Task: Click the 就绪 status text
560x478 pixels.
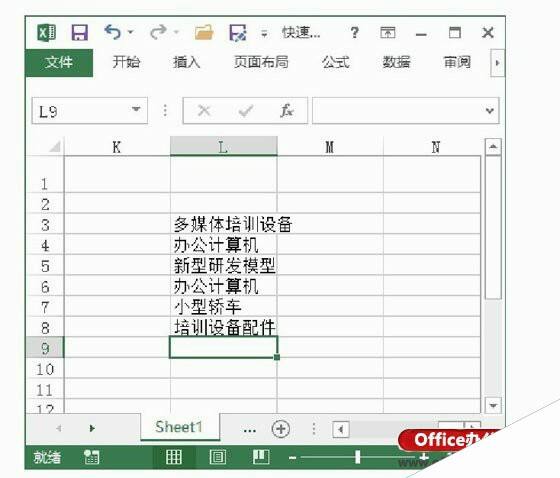Action: tap(47, 457)
